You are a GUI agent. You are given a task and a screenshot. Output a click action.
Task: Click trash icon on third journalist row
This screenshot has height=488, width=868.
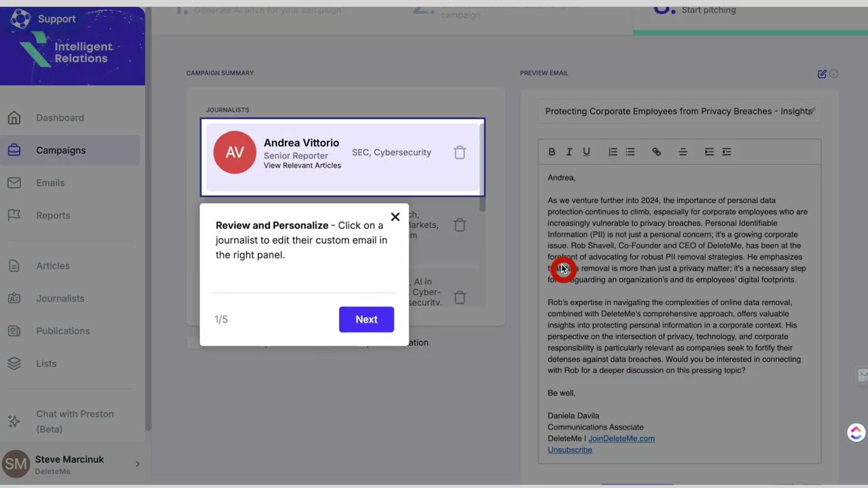click(x=460, y=297)
